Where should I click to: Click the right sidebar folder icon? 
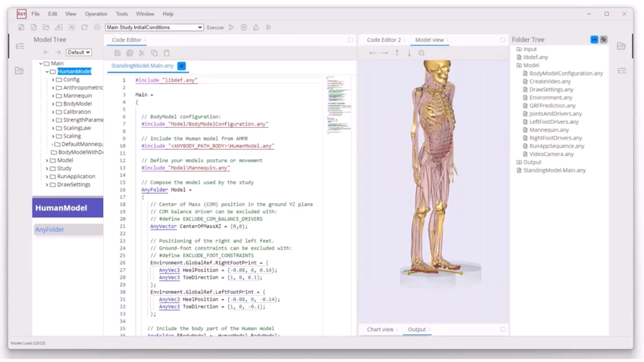tap(621, 46)
